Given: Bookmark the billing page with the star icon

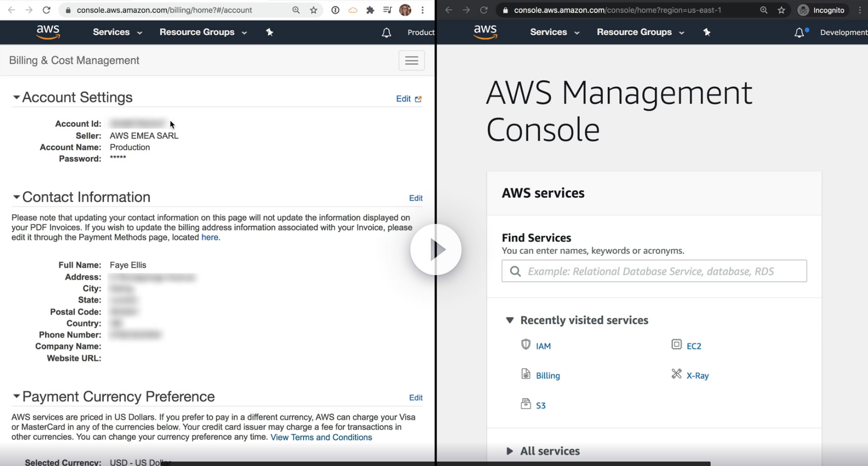Looking at the screenshot, I should (314, 10).
